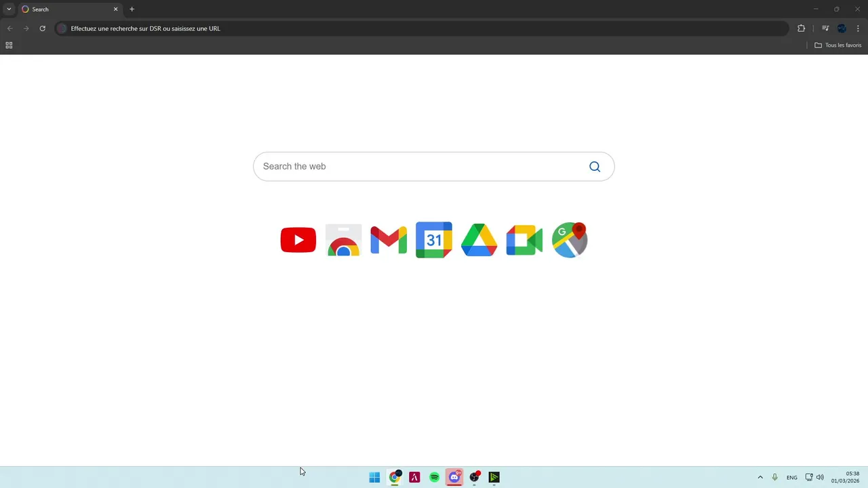Open the YouTube shortcut

pyautogui.click(x=298, y=240)
